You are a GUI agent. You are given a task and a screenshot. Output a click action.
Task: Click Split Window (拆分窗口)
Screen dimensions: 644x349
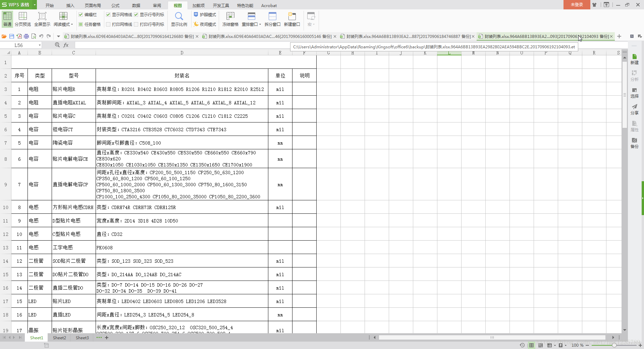272,19
